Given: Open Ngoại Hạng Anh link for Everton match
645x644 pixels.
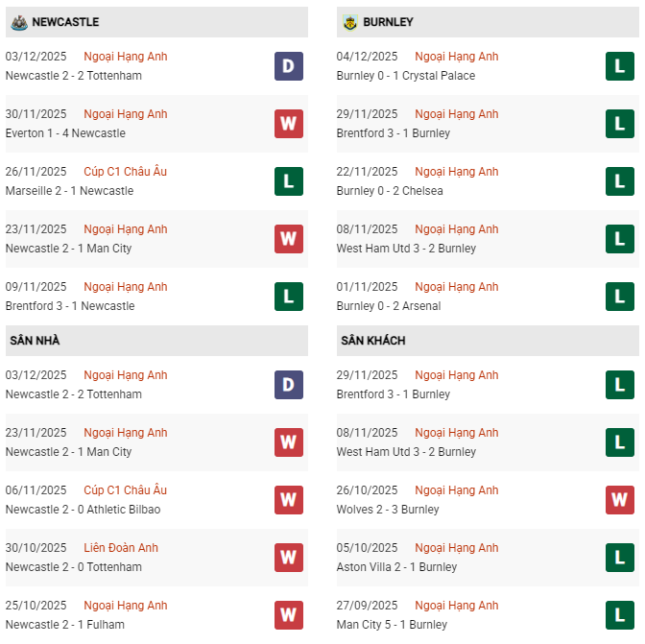Looking at the screenshot, I should click(x=125, y=114).
